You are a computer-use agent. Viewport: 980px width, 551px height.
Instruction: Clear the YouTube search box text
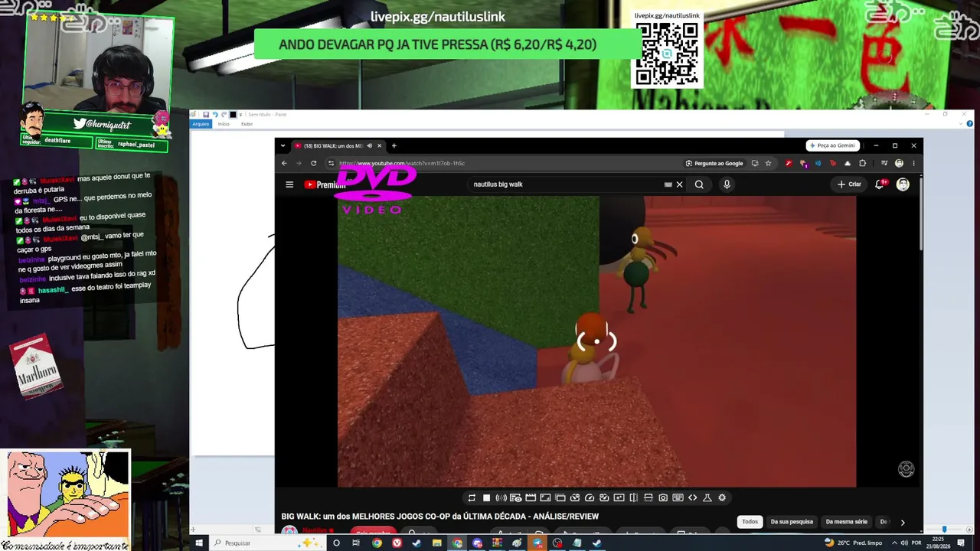tap(679, 184)
